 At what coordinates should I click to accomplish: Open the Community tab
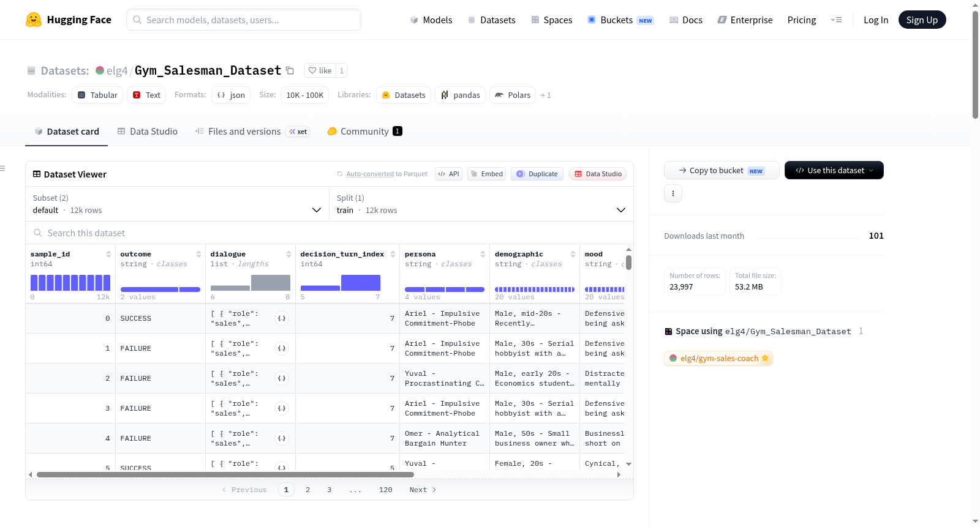tap(365, 131)
